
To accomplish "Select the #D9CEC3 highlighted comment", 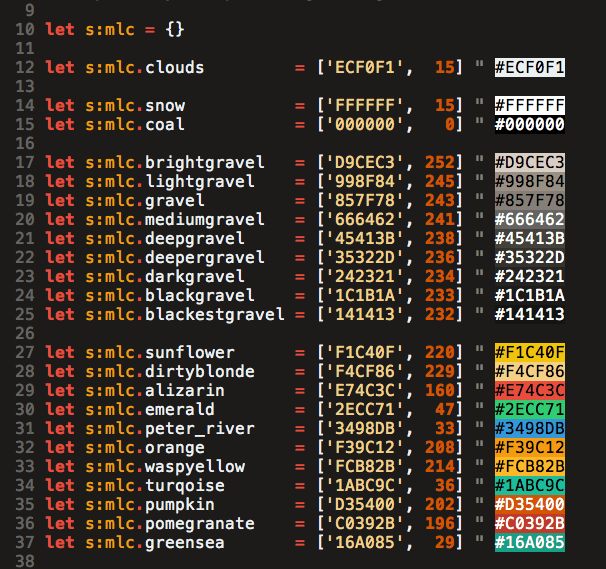I will coord(529,162).
